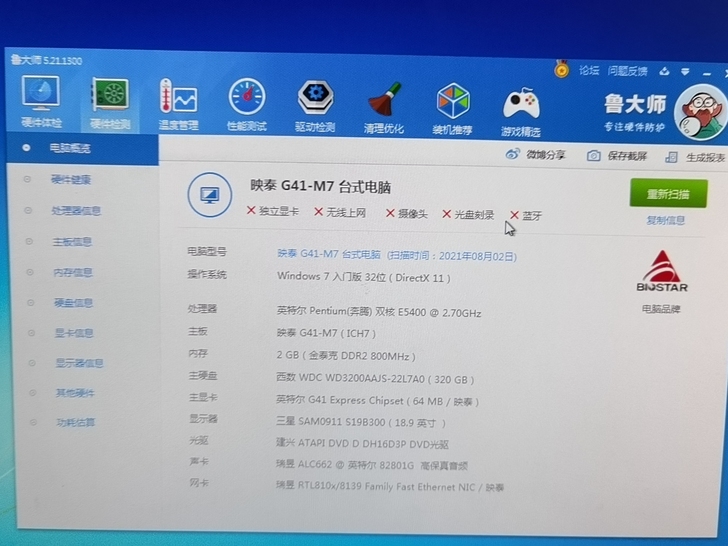Click the 光盘刻录 status indicator
The width and height of the screenshot is (728, 546).
(468, 214)
